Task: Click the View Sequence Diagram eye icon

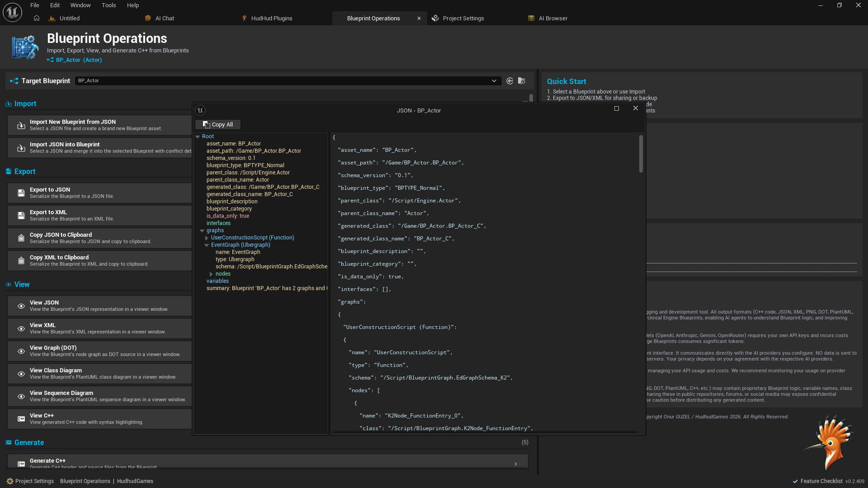Action: 21,396
